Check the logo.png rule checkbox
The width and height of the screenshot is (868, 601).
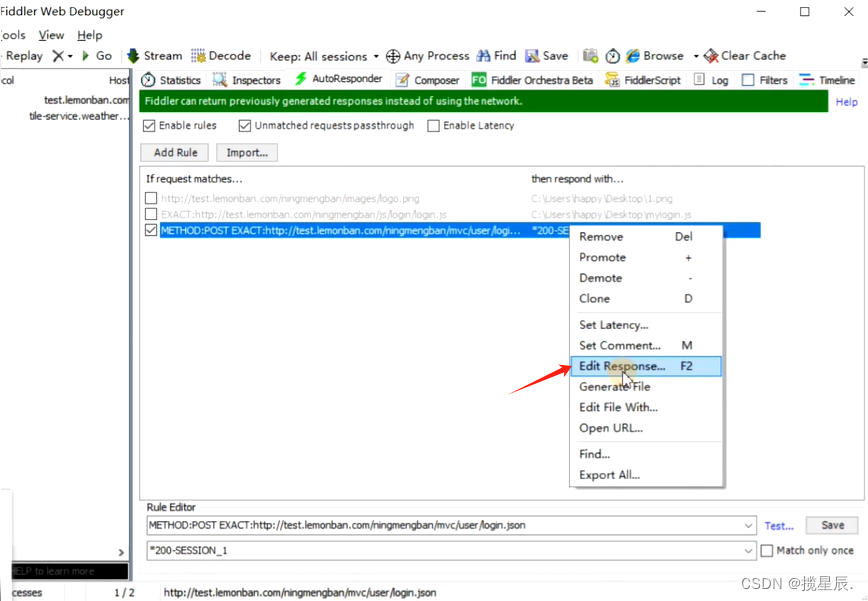pyautogui.click(x=151, y=198)
